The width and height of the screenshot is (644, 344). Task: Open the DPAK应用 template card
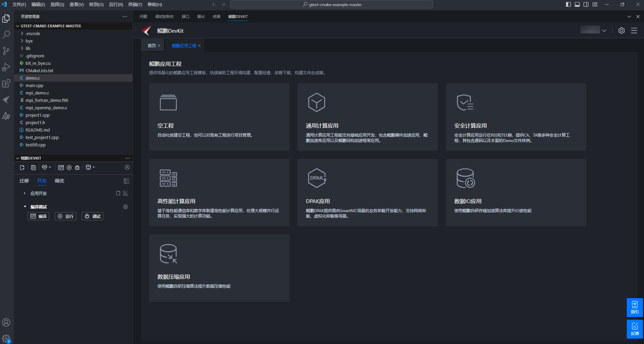tap(368, 193)
